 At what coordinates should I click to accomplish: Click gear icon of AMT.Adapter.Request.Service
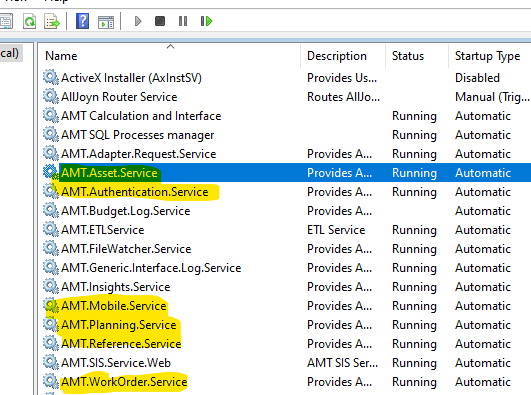tap(51, 153)
